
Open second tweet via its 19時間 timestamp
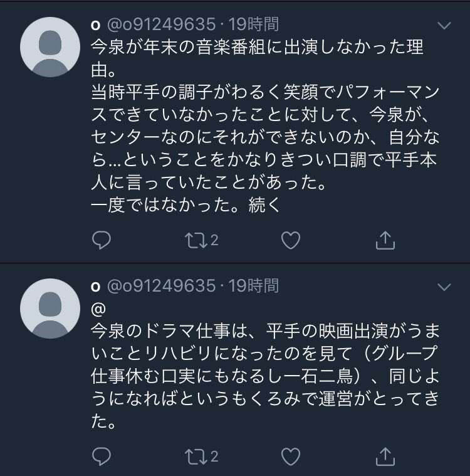(x=253, y=285)
